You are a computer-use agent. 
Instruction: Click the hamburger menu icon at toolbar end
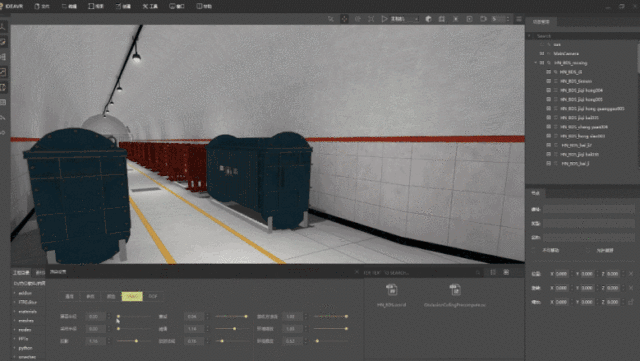click(x=519, y=19)
